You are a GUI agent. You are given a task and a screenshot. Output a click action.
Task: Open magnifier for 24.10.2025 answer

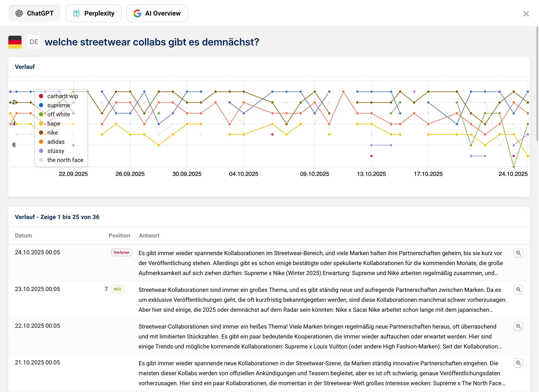pyautogui.click(x=518, y=253)
